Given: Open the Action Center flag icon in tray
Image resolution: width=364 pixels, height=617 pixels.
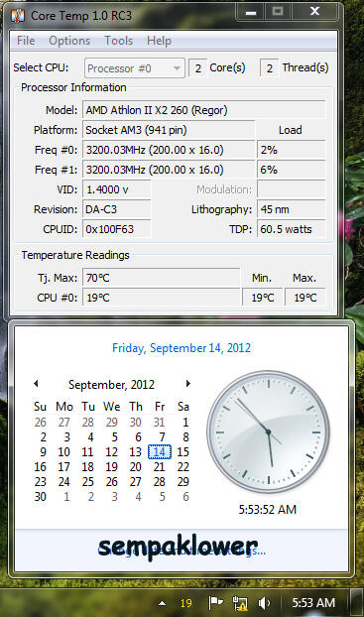Looking at the screenshot, I should [215, 602].
